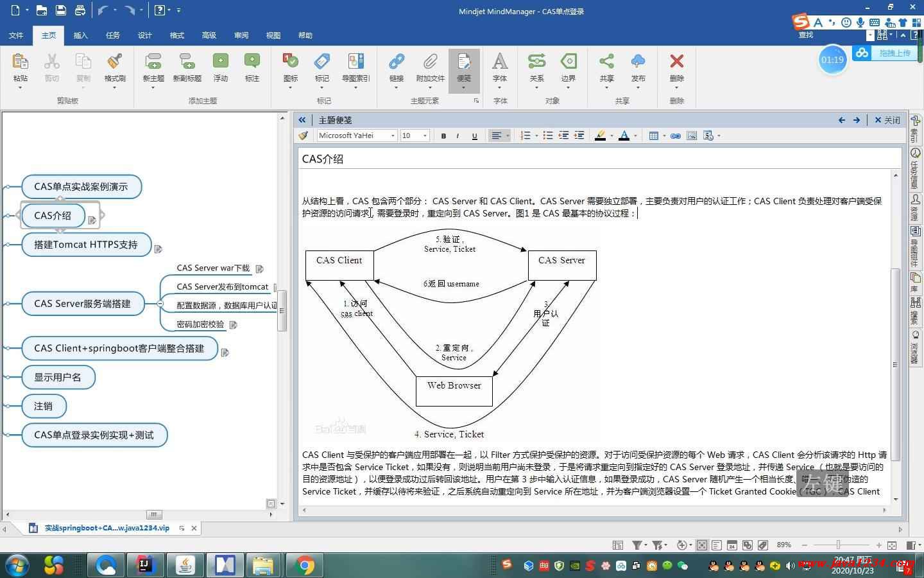Open the 文件 menu
This screenshot has height=578, width=924.
pos(16,35)
